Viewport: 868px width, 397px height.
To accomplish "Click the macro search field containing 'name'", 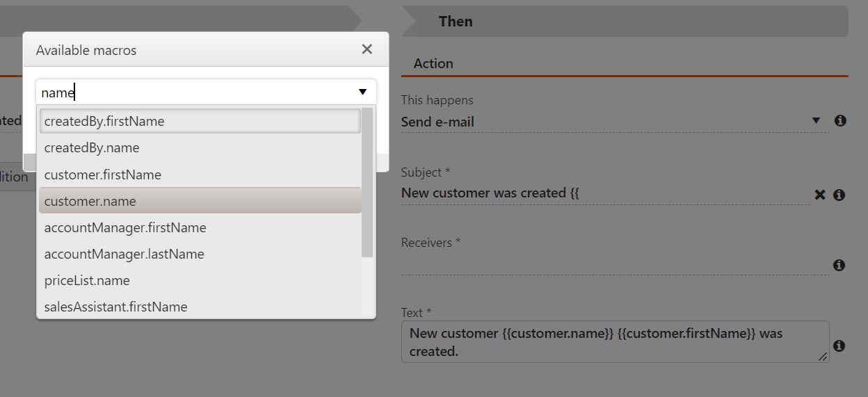I will 195,92.
